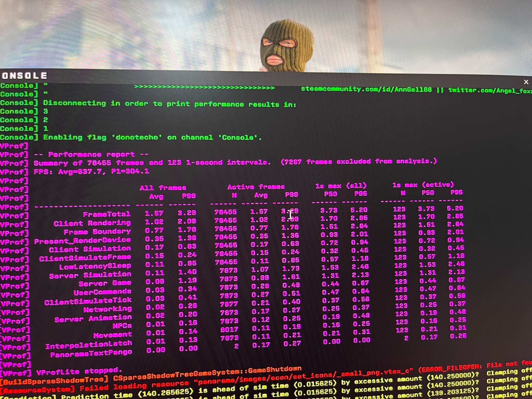Click the Client Rendering row label

click(92, 223)
